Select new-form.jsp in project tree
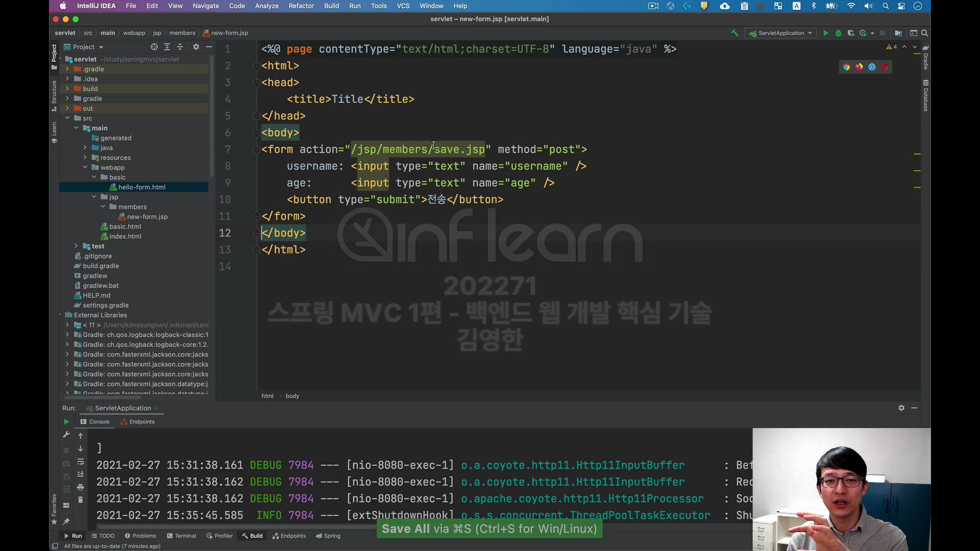Screen dimensions: 980x551 [x=147, y=216]
